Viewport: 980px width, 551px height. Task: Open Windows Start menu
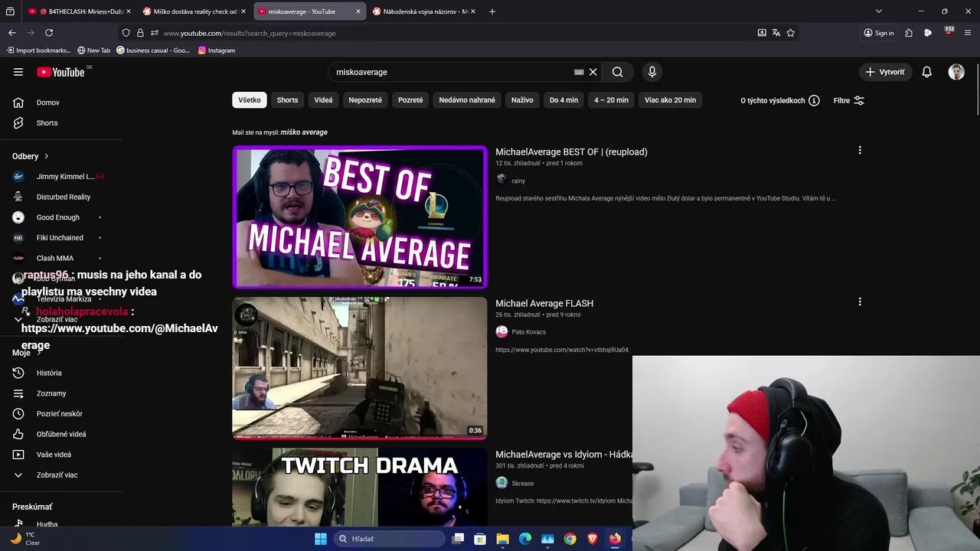click(321, 539)
